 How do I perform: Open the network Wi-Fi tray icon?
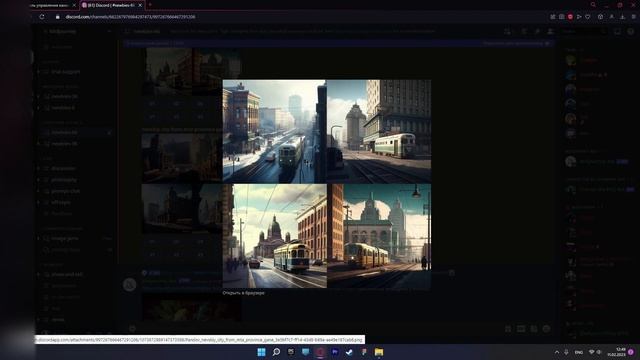point(591,352)
